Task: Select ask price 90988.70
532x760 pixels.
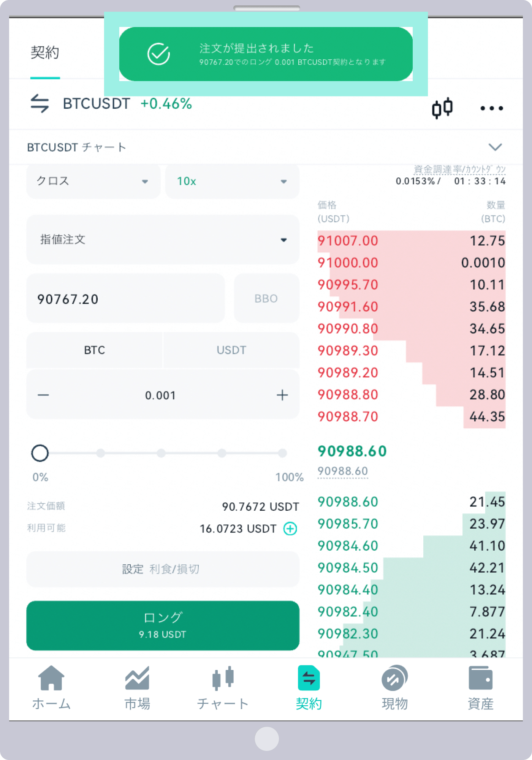Action: tap(348, 417)
